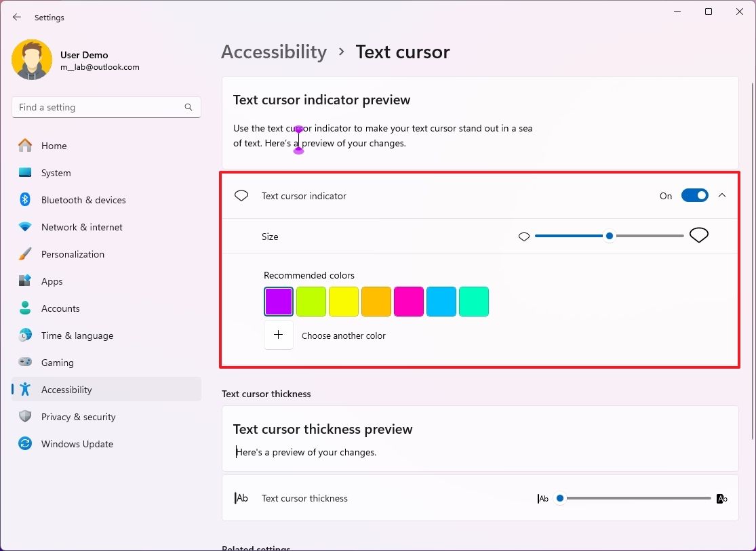Pick the pink cursor indicator color
Viewport: 756px width, 551px height.
[x=409, y=301]
